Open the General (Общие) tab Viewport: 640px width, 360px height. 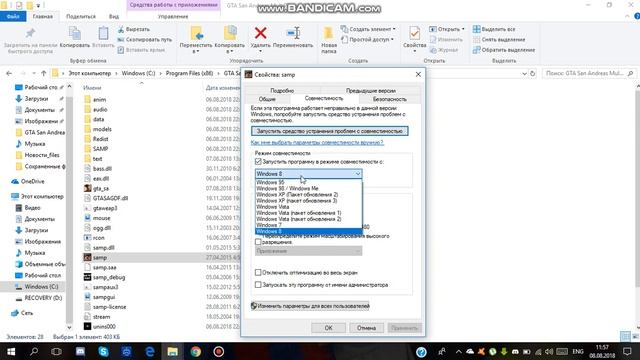pos(267,99)
